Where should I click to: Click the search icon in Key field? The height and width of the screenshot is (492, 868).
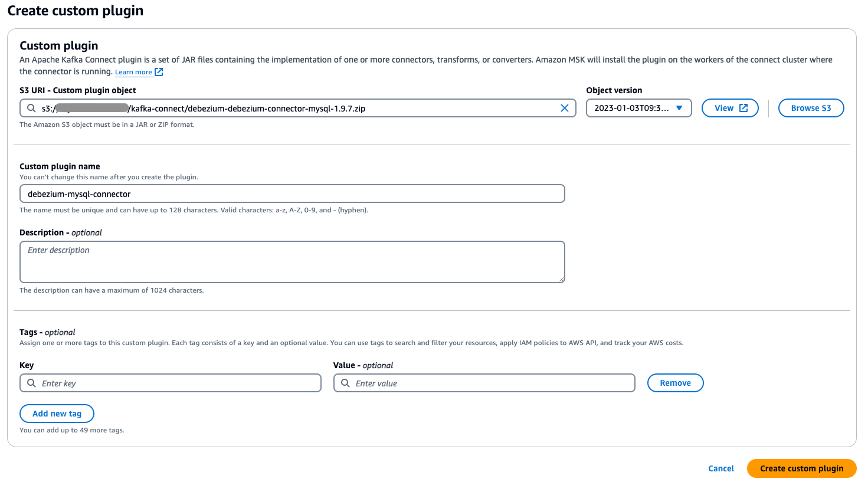31,383
